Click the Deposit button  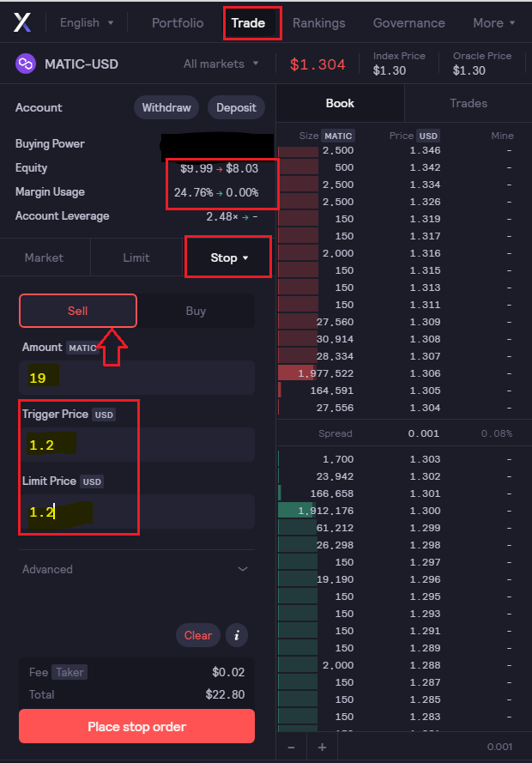point(236,107)
